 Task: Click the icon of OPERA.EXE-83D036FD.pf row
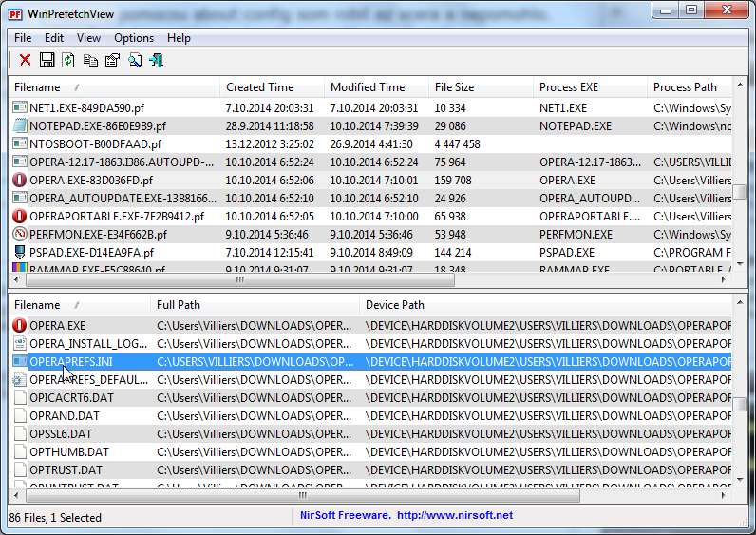[x=19, y=180]
